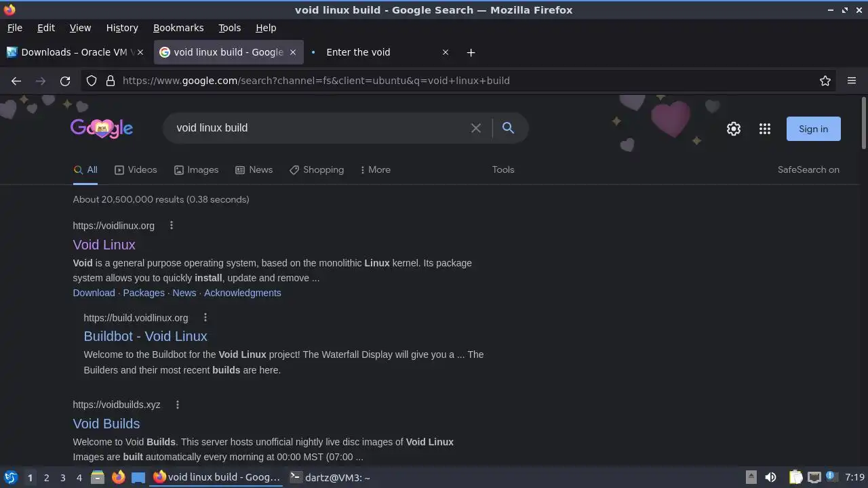Open site security padlock info

tap(111, 81)
